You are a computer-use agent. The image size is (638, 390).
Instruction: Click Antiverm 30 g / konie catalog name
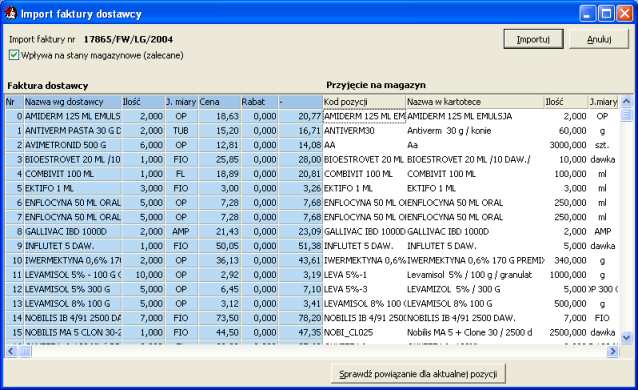click(x=475, y=131)
